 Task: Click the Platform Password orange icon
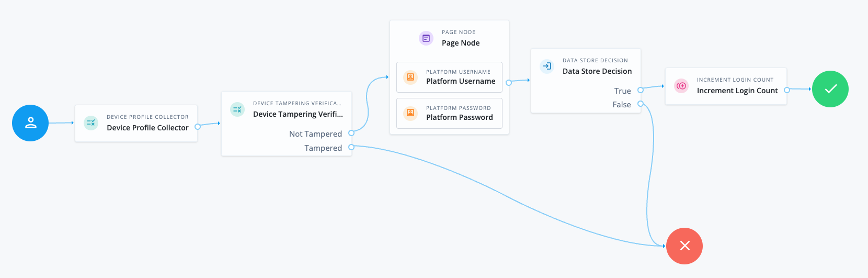410,113
